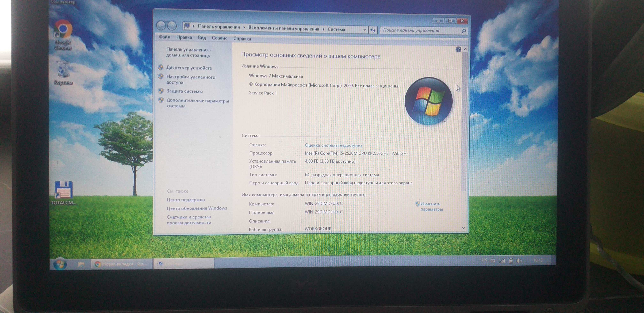
Task: Select the Microsoft Corp. 2009 copyright line
Action: [324, 85]
